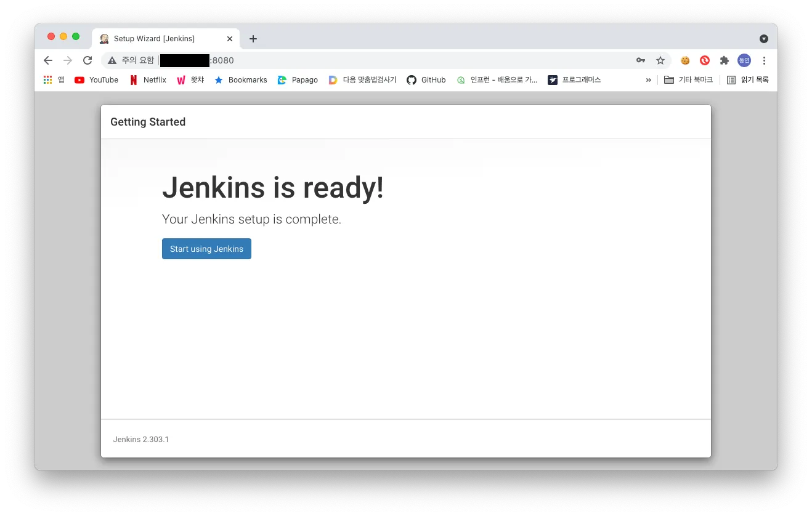Click the Jenkins is ready! heading
The height and width of the screenshot is (516, 812).
pyautogui.click(x=273, y=187)
